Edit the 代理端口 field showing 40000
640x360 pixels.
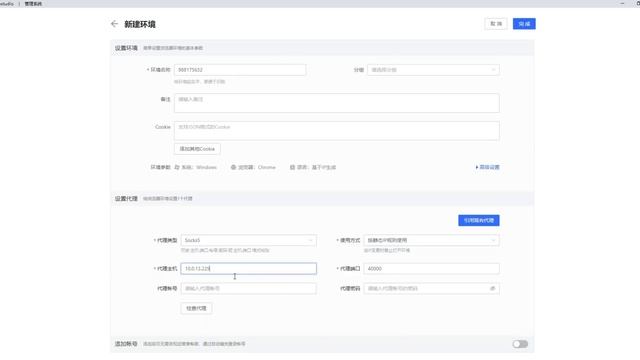pyautogui.click(x=431, y=269)
